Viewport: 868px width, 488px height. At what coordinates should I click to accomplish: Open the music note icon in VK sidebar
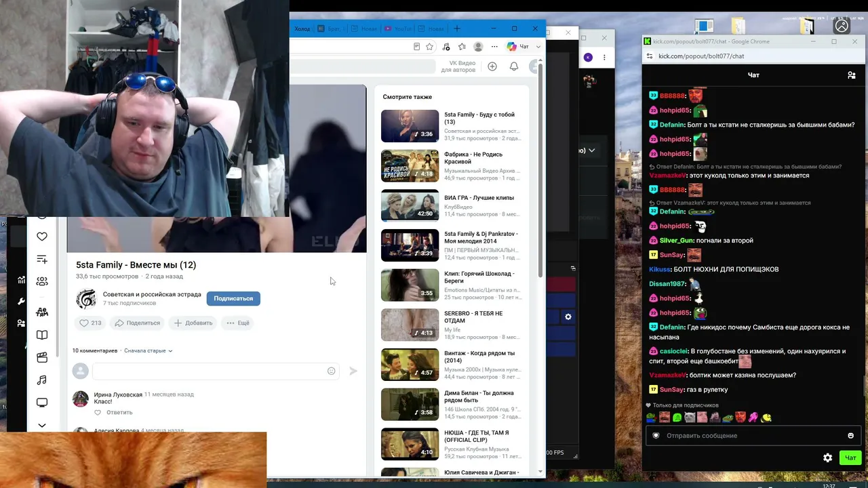click(42, 380)
